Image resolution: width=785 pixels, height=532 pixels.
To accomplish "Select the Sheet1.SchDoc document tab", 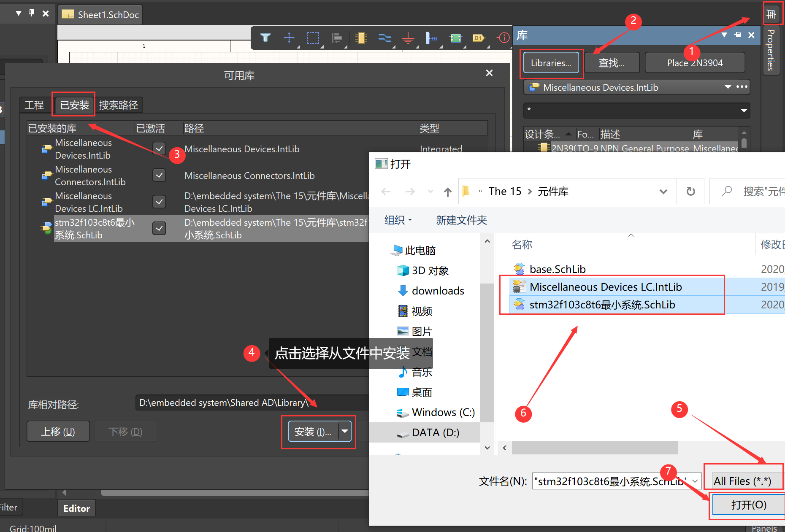I will [100, 15].
